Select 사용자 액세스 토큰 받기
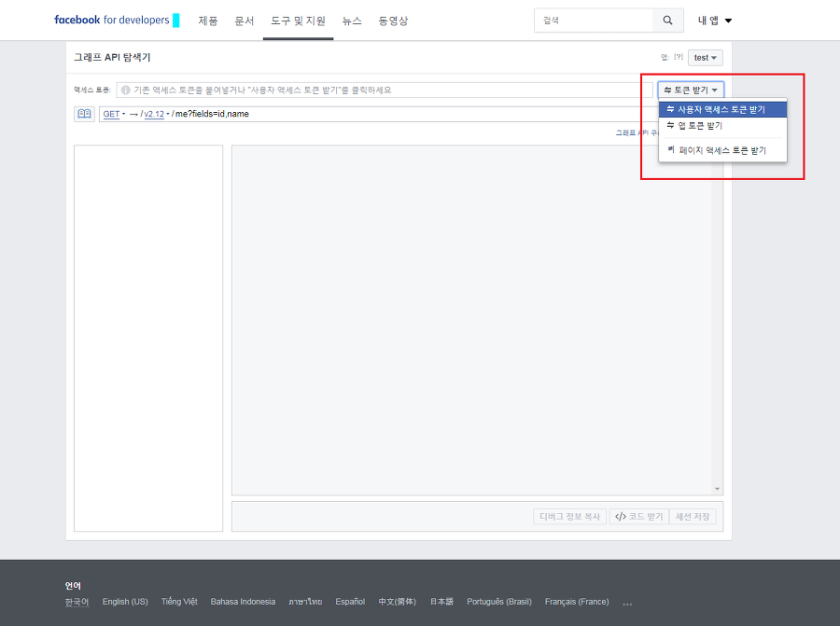840x626 pixels. [x=722, y=109]
